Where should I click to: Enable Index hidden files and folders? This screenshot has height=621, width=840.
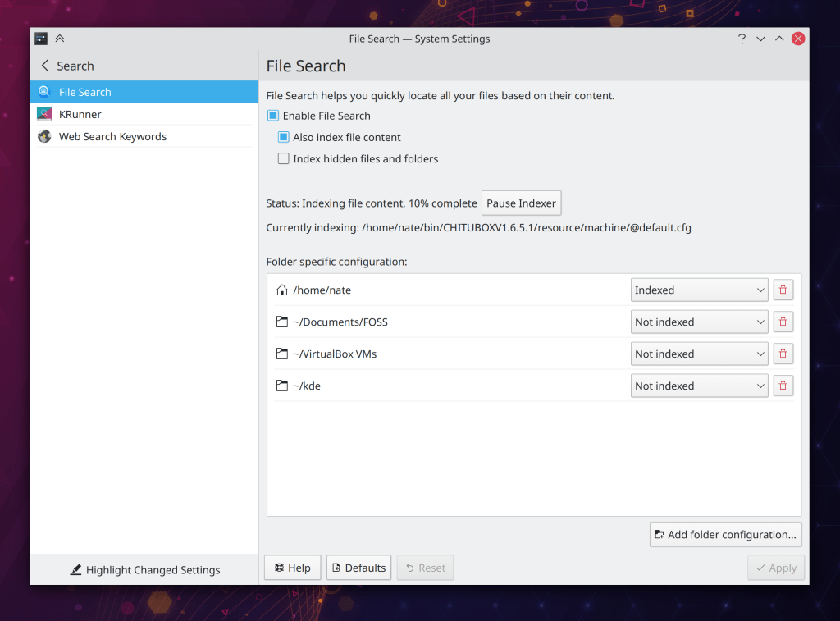(x=284, y=159)
